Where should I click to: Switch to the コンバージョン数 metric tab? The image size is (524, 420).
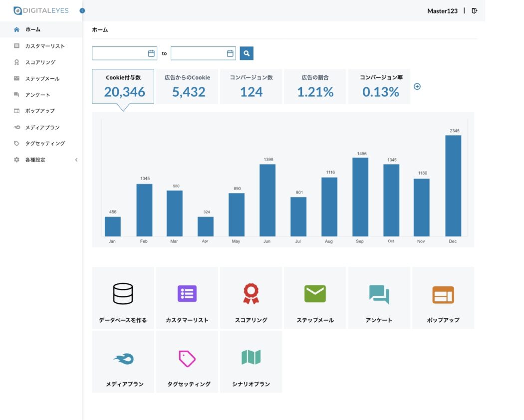point(251,86)
